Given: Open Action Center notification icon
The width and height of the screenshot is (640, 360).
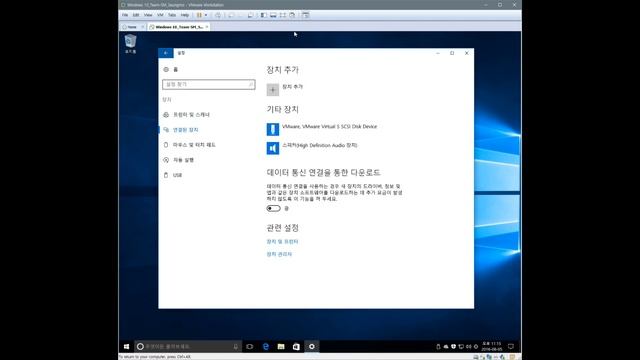Looking at the screenshot, I should point(511,347).
